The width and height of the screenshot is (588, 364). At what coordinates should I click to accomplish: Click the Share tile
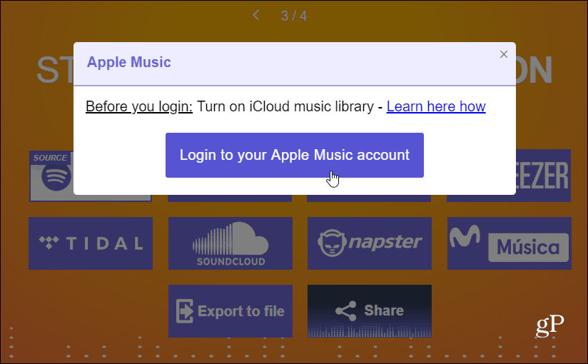(x=370, y=311)
